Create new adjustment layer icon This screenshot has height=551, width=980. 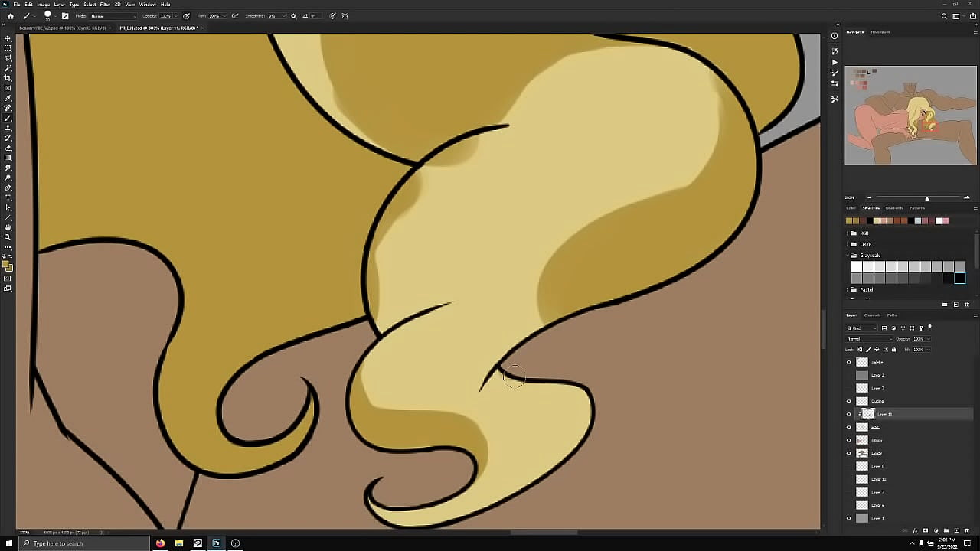pos(936,530)
